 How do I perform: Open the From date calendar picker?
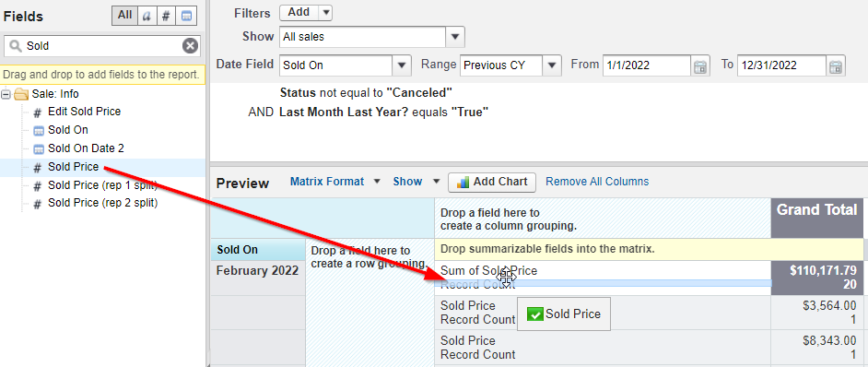click(700, 66)
